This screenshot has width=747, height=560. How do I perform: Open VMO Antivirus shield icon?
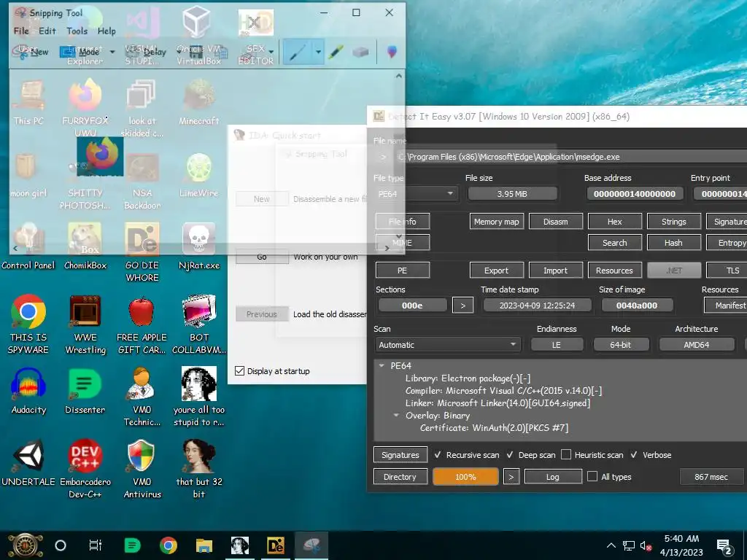(142, 468)
